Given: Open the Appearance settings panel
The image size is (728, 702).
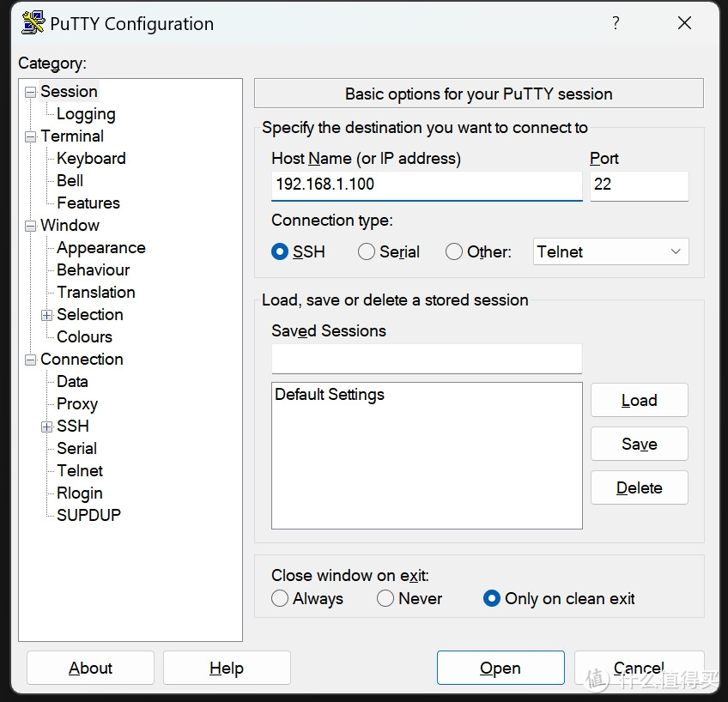Looking at the screenshot, I should (100, 248).
